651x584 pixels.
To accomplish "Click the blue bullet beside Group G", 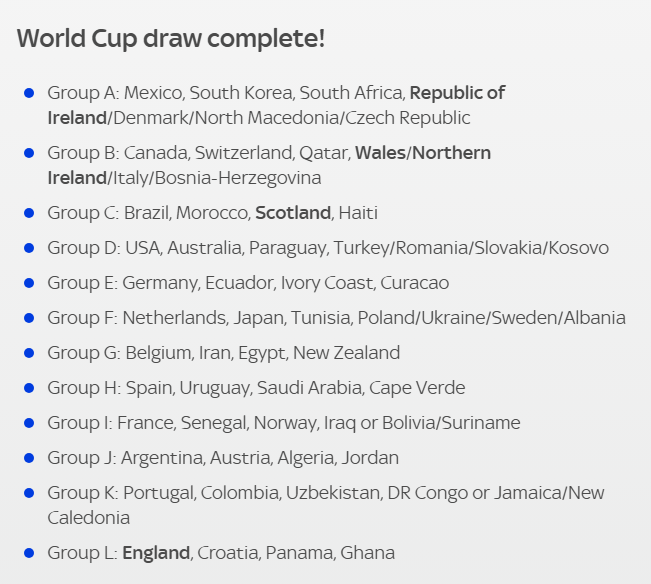I will (29, 353).
